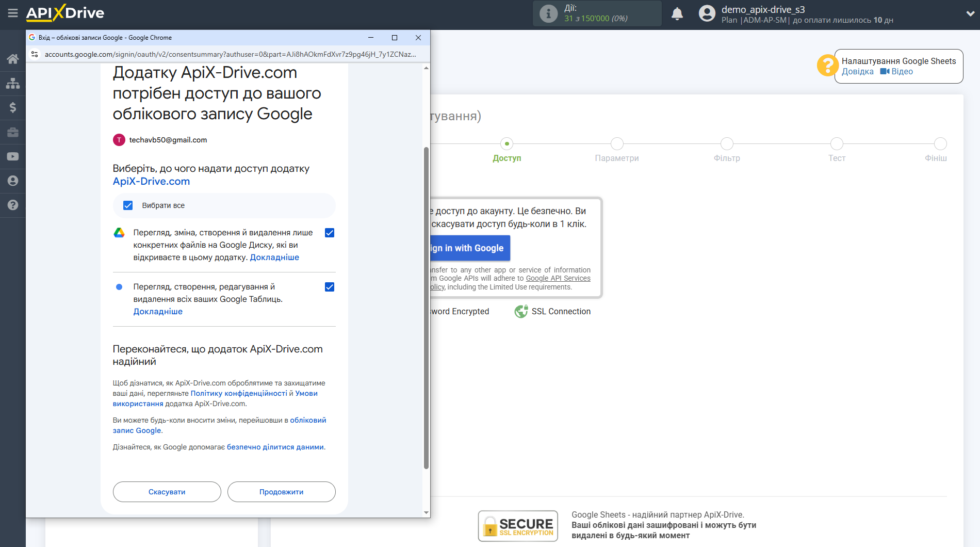
Task: Open Докладніше link for Google Sheets permission
Action: tap(158, 312)
